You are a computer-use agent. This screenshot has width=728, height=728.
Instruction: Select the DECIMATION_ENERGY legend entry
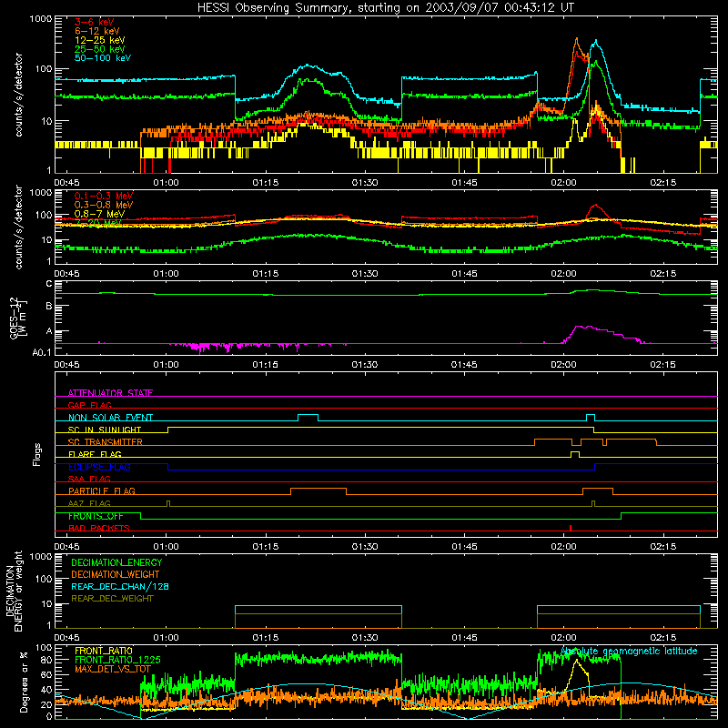[116, 562]
